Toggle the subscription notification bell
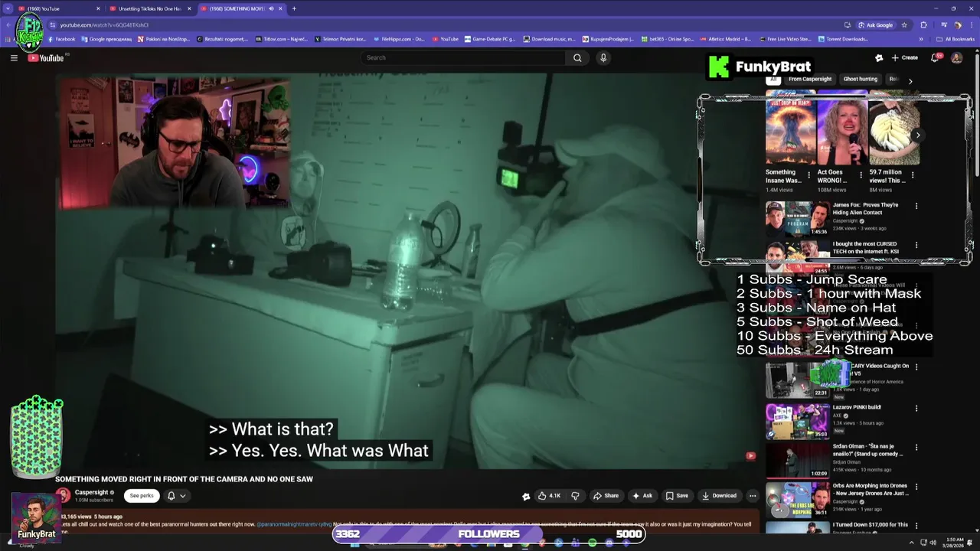 (x=171, y=495)
